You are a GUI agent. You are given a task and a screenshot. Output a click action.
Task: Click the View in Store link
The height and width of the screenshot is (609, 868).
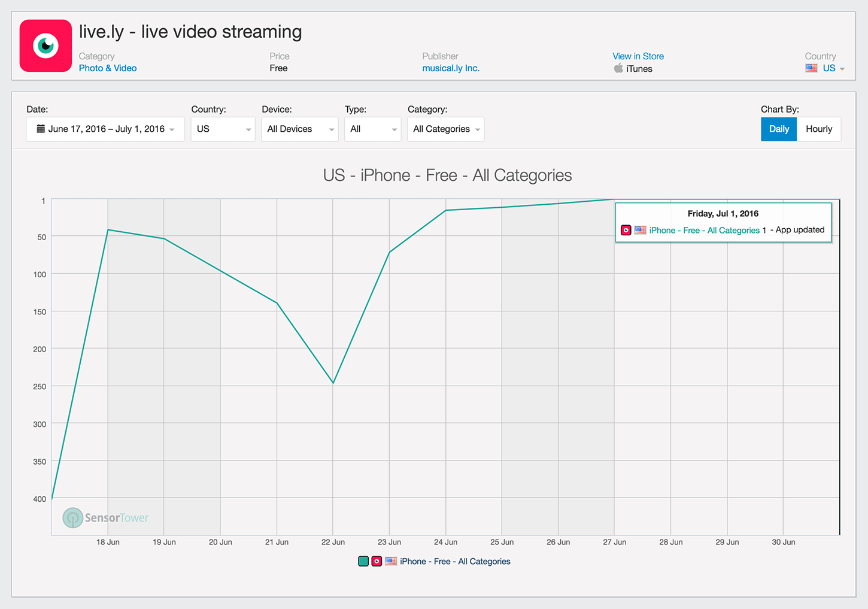(638, 56)
